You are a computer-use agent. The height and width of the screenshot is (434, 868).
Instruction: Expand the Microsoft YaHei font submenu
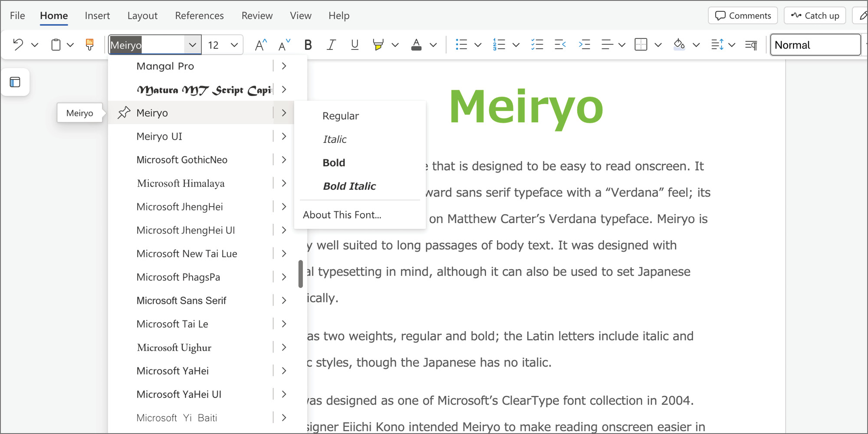(x=284, y=371)
